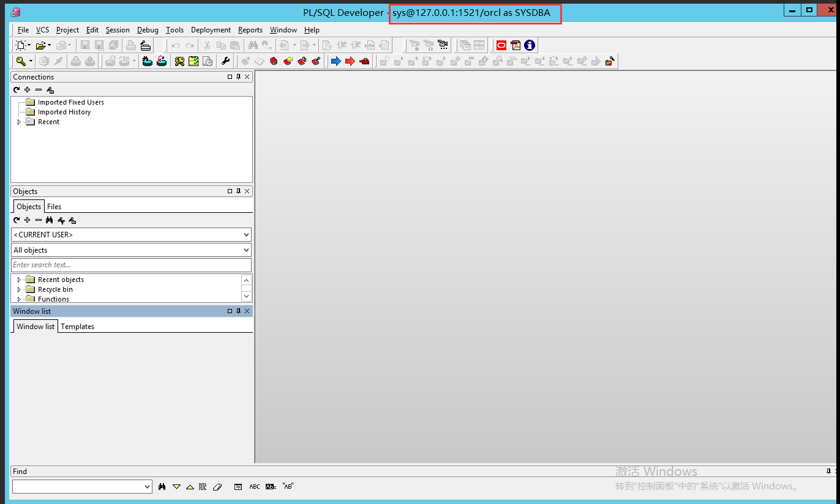The height and width of the screenshot is (504, 840).
Task: Toggle the quoted "AB" search option
Action: click(288, 487)
